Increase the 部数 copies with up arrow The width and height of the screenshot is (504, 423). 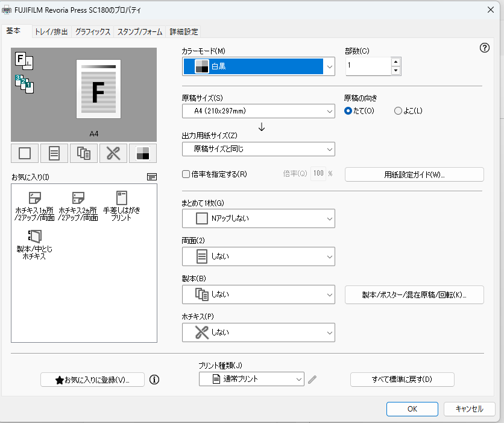pyautogui.click(x=395, y=62)
